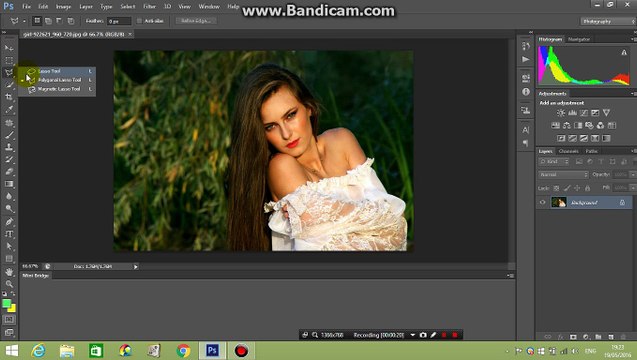The width and height of the screenshot is (637, 360).
Task: Switch to the Channels tab
Action: [568, 151]
